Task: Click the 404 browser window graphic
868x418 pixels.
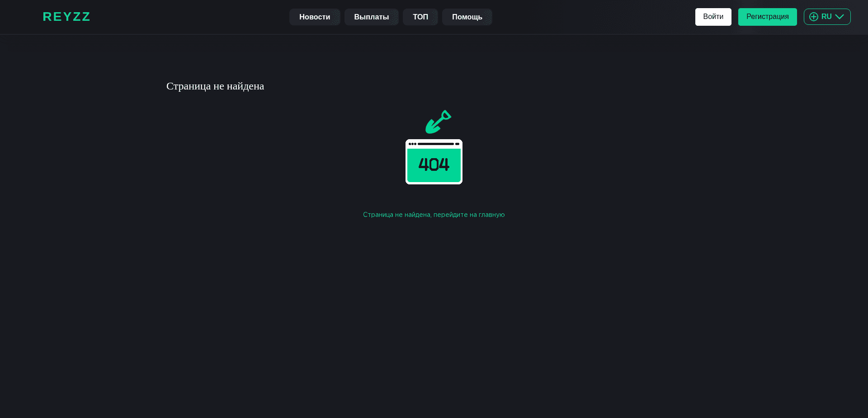Action: 434,162
